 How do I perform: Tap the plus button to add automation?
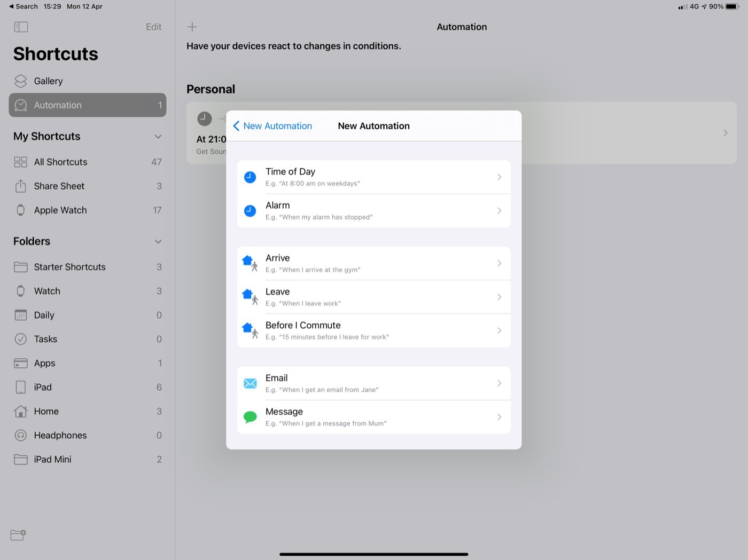pos(192,26)
